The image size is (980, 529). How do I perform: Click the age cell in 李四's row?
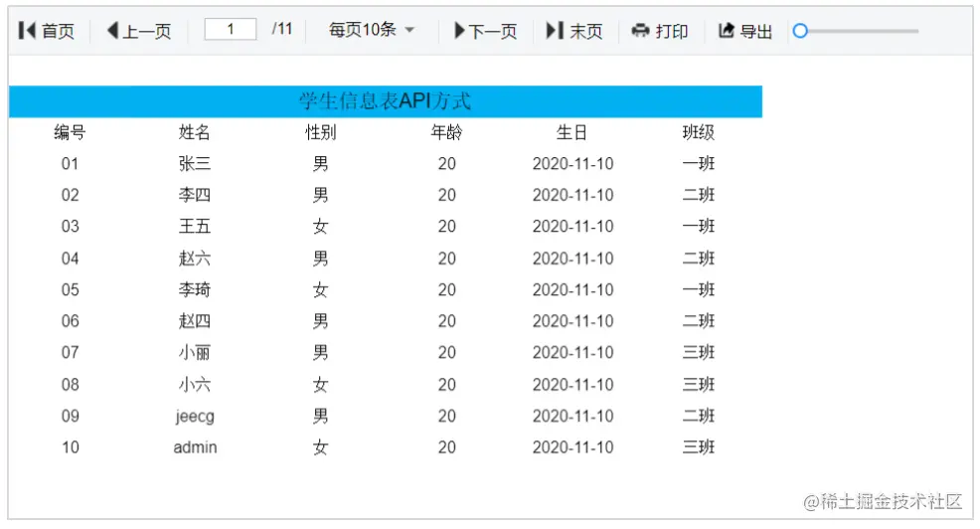447,195
